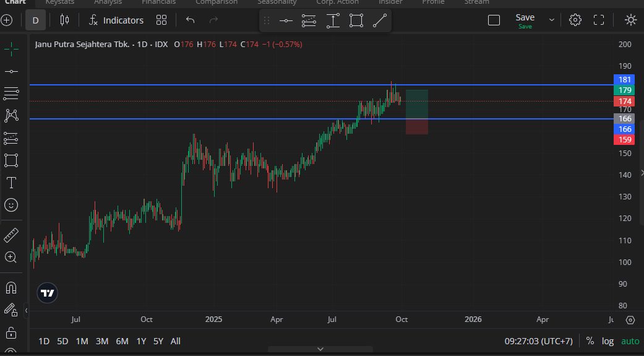644x356 pixels.
Task: Toggle auto scale for the chart
Action: 630,341
